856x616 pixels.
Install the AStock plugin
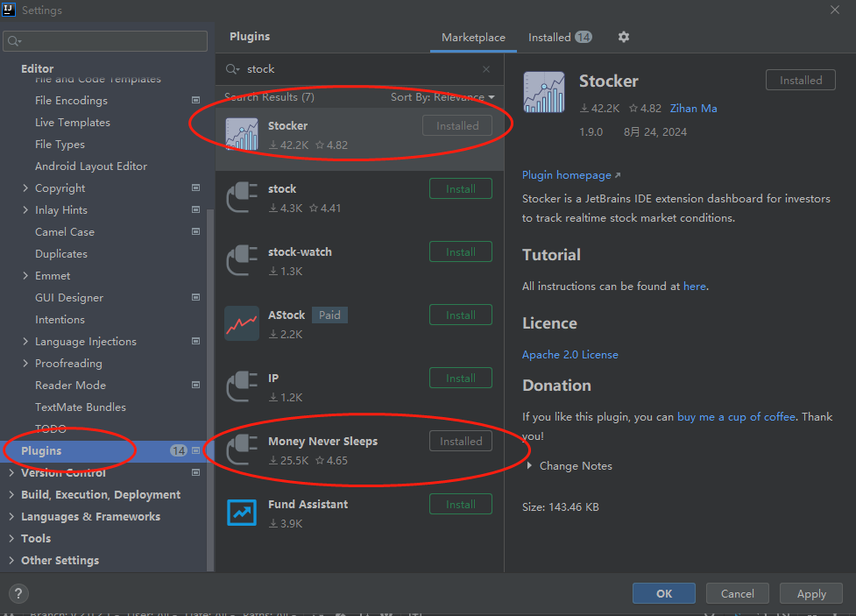(x=461, y=315)
